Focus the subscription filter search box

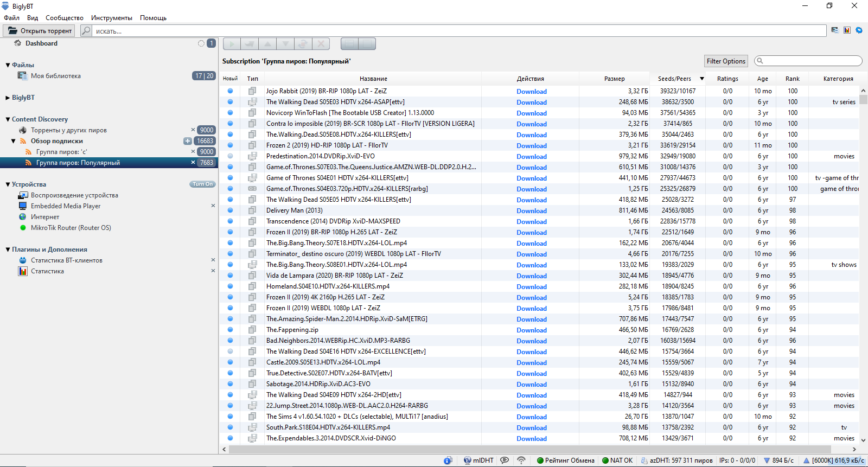808,61
